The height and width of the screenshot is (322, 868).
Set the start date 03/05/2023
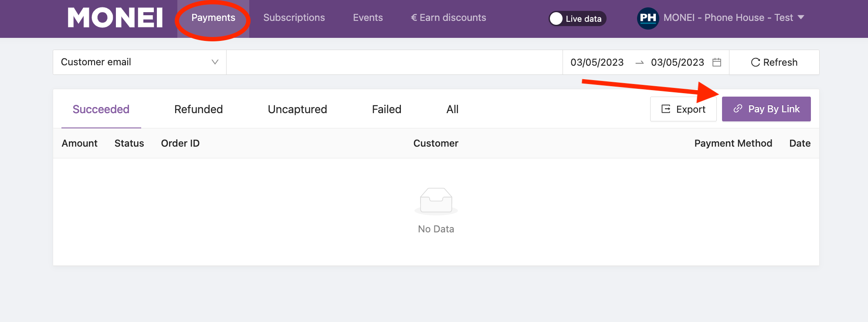[x=597, y=63]
